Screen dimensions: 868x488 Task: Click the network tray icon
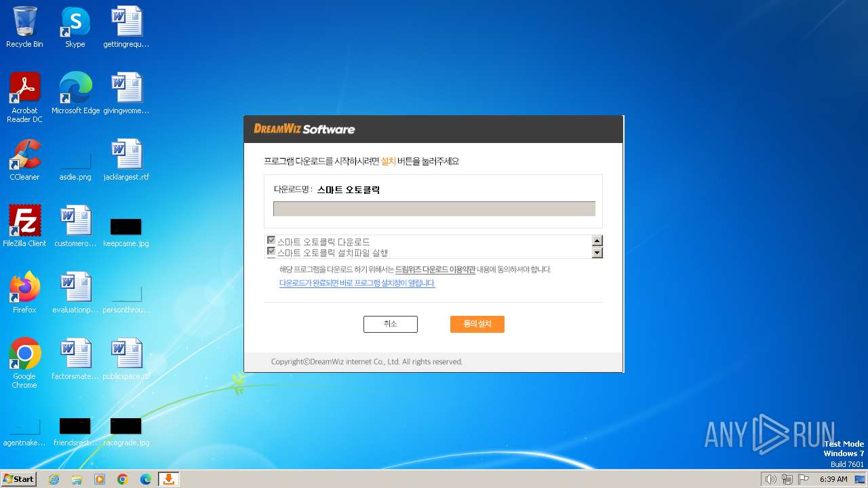click(787, 479)
